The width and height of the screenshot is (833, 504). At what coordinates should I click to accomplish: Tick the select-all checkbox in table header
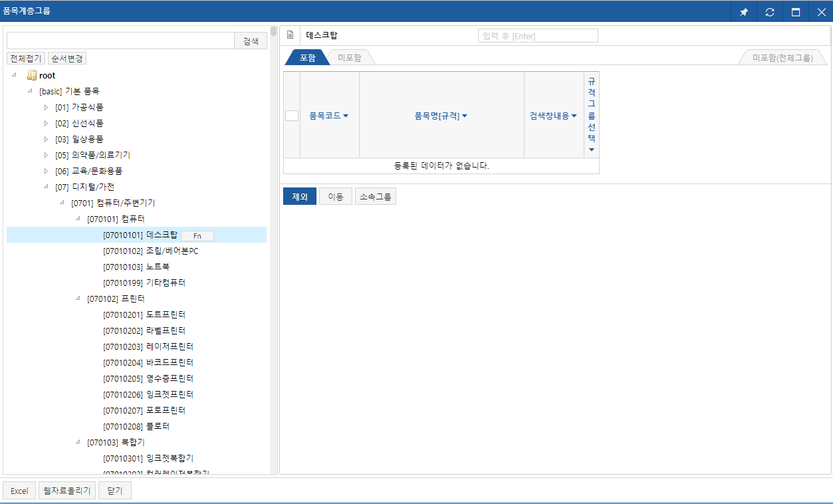pyautogui.click(x=292, y=115)
